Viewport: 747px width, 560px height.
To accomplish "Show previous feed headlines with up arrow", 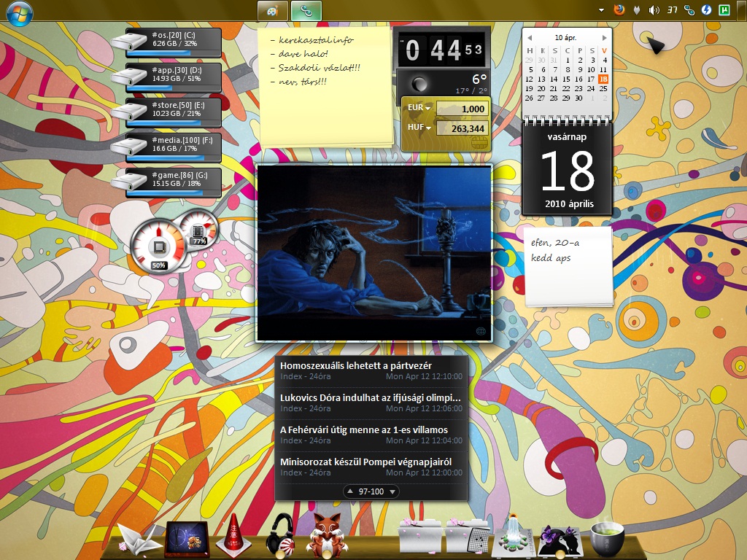I will [x=350, y=491].
